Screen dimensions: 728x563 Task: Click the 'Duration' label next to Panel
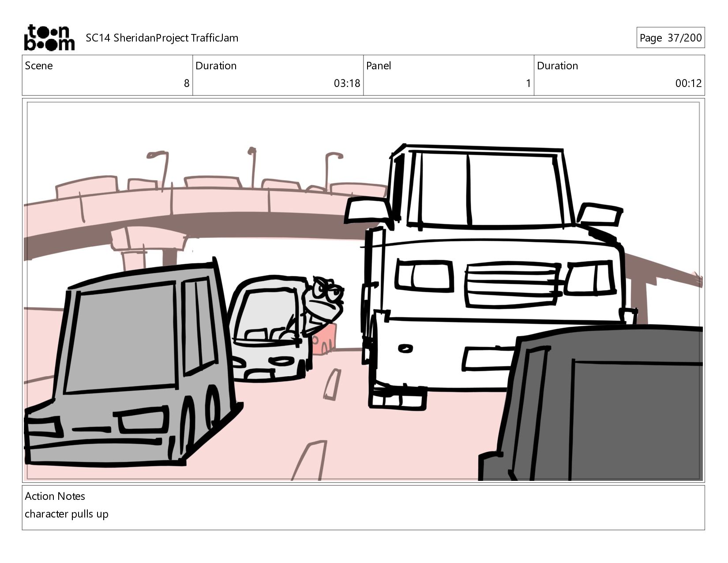[x=557, y=66]
